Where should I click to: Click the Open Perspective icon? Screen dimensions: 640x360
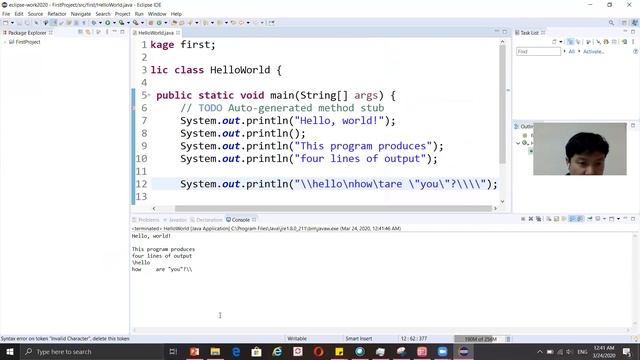pyautogui.click(x=624, y=23)
